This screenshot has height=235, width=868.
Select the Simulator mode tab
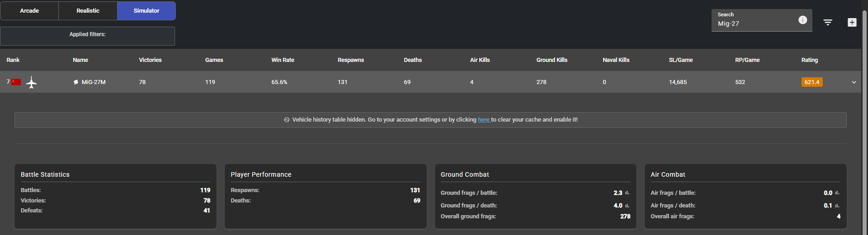[146, 10]
